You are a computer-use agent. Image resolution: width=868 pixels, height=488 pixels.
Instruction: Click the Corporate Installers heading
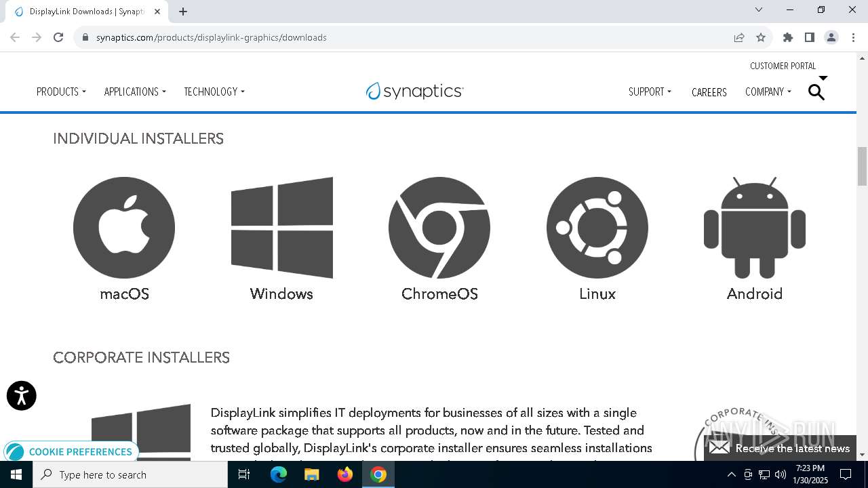point(142,357)
